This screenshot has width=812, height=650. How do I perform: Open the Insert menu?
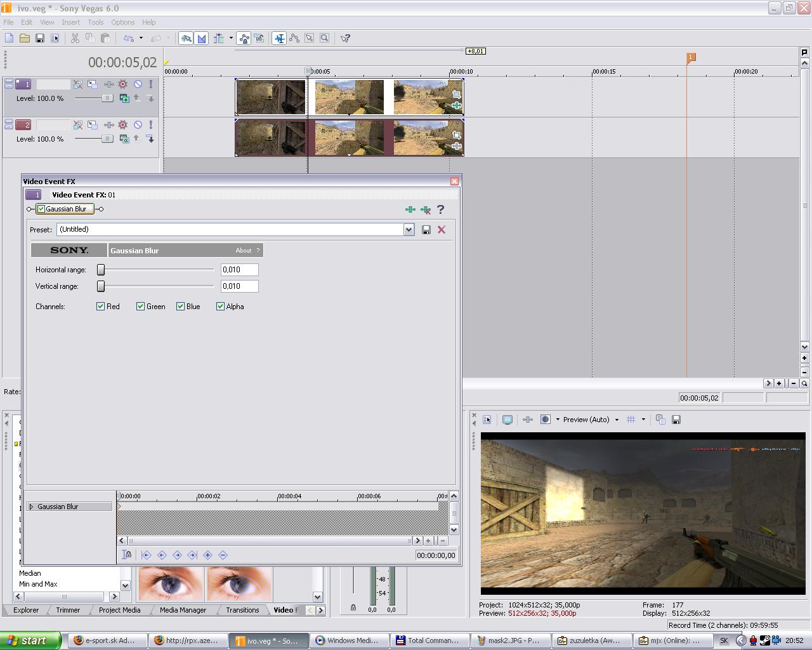pyautogui.click(x=70, y=22)
